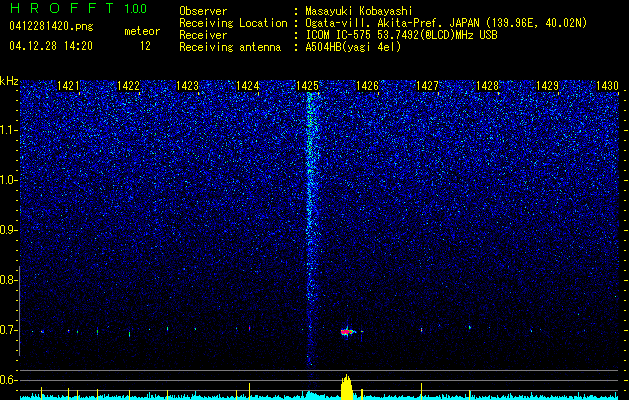Click the bright red meteor echo blob

[x=347, y=332]
